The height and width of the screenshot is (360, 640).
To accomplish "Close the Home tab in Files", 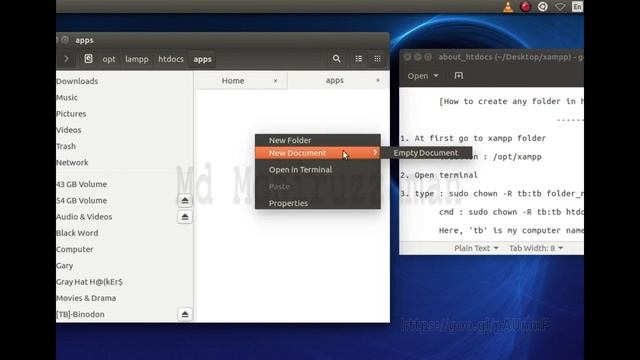I will click(x=276, y=81).
